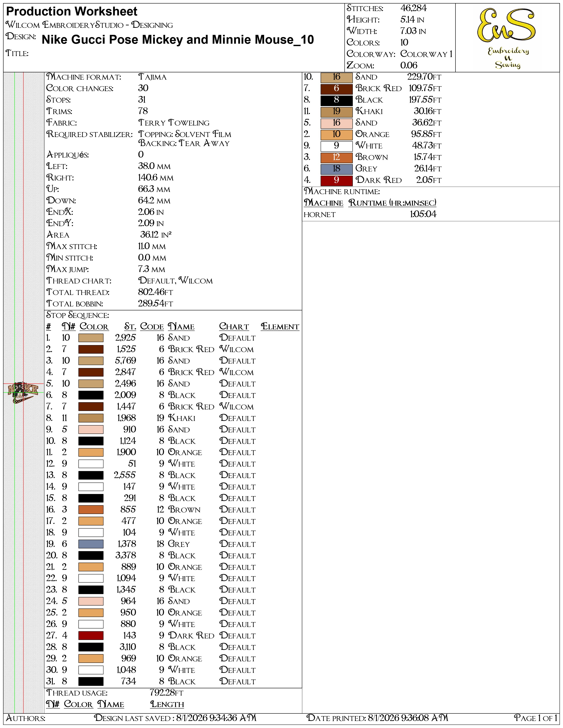Select the Brick Red swatch beside 109.75FT
Image resolution: width=563 pixels, height=728 pixels.
pos(336,89)
